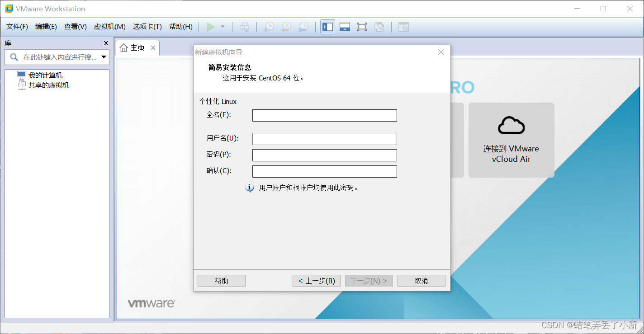Image resolution: width=644 pixels, height=334 pixels.
Task: Toggle the library sidebar view icon
Action: [x=327, y=27]
